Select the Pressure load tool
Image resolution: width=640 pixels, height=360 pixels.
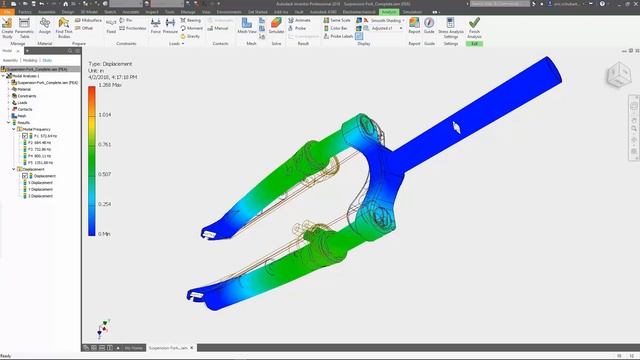click(170, 26)
